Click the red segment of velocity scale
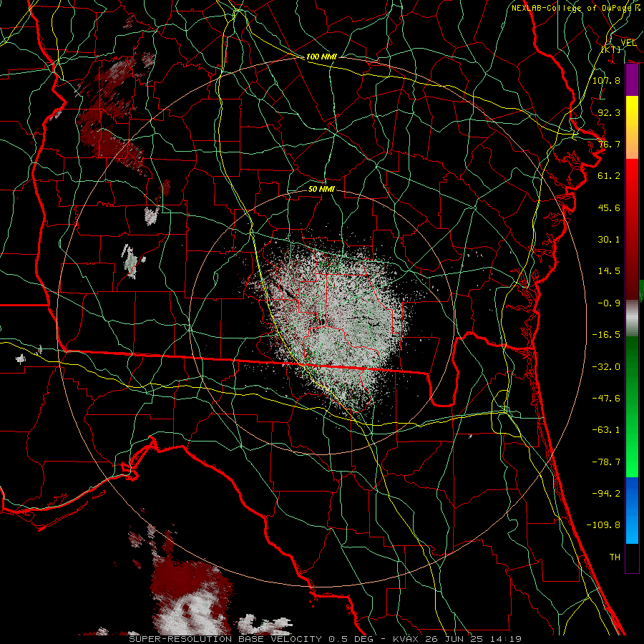 tap(632, 229)
